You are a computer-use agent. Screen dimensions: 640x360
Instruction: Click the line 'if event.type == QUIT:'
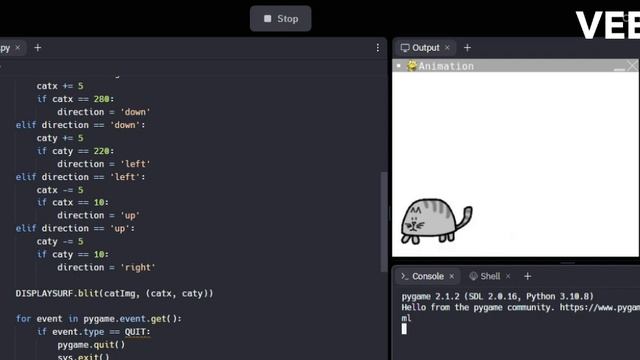(x=93, y=332)
